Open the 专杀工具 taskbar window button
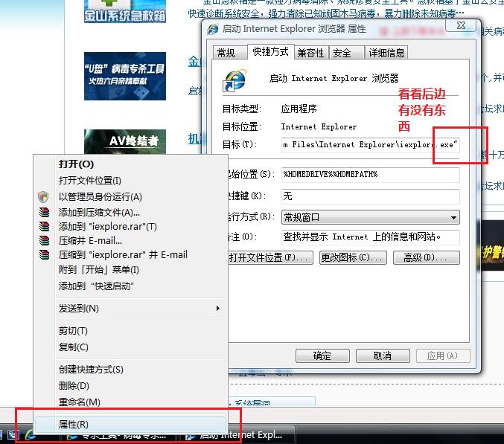504x444 pixels. point(118,436)
